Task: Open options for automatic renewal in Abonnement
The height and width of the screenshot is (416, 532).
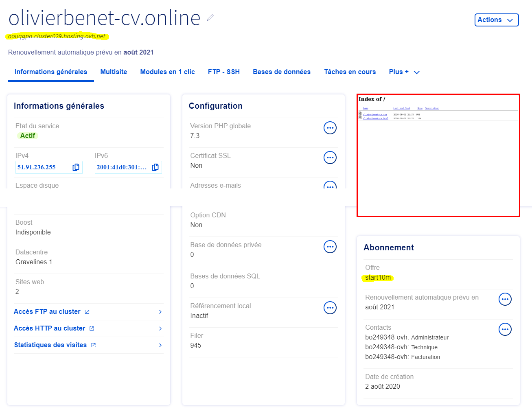Action: click(x=505, y=299)
